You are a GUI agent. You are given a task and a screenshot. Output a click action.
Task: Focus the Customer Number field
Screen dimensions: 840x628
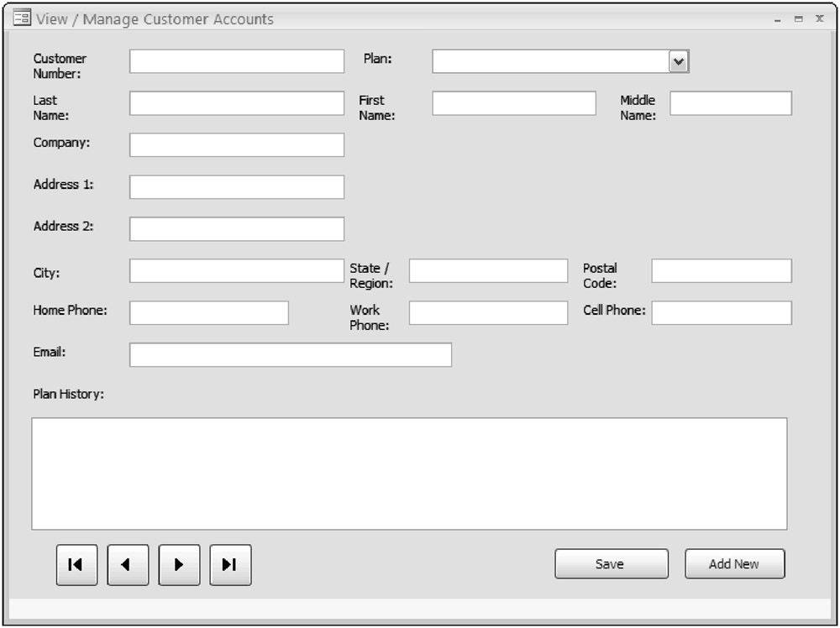(236, 61)
